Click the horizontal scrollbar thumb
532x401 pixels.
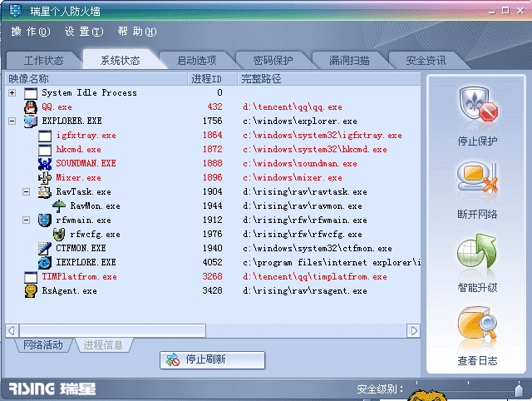[x=113, y=330]
